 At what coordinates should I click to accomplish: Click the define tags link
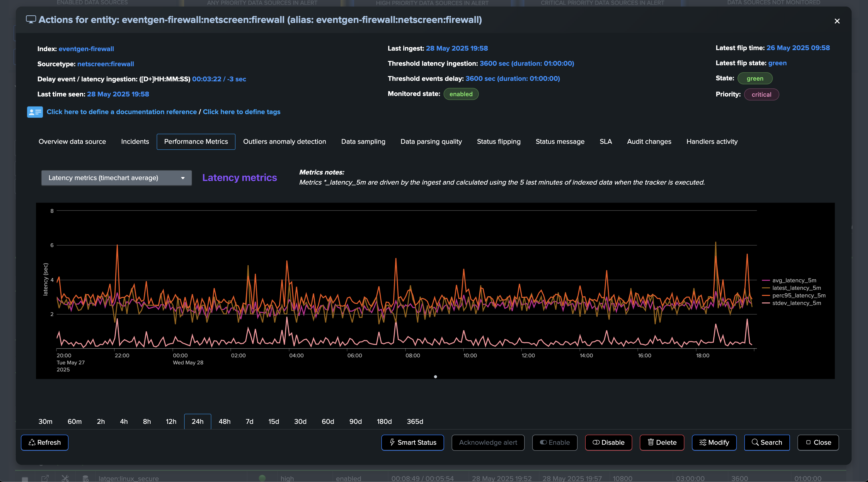(241, 112)
